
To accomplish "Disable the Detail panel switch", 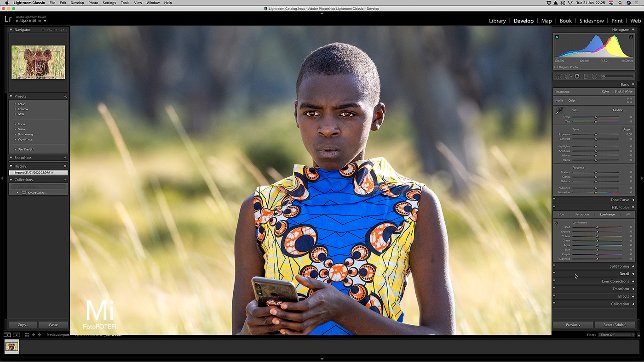I will pos(554,273).
